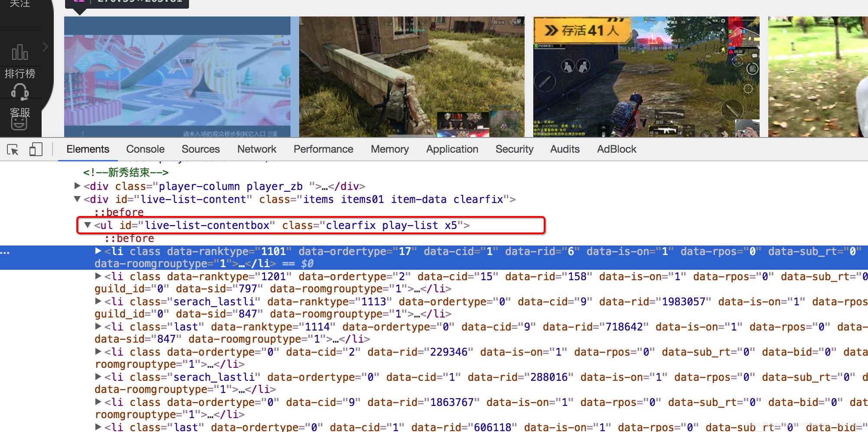Collapse the live-list-content div node
The height and width of the screenshot is (432, 868).
click(78, 199)
